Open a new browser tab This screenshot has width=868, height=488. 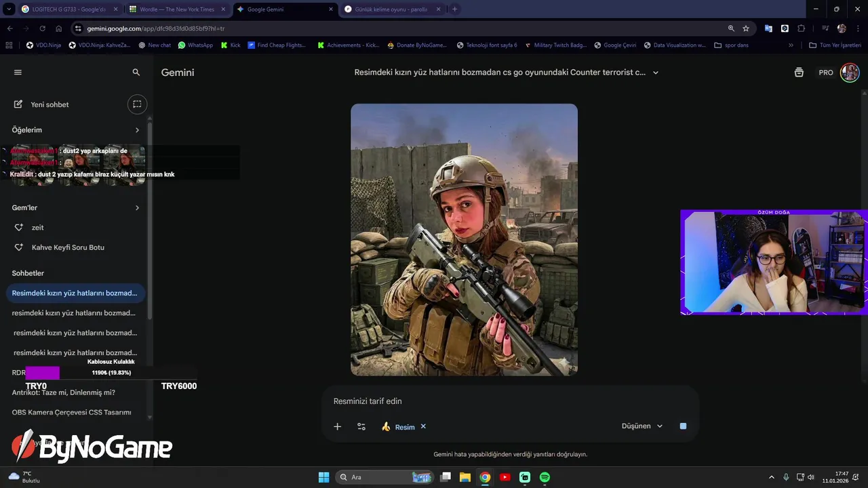pos(454,9)
